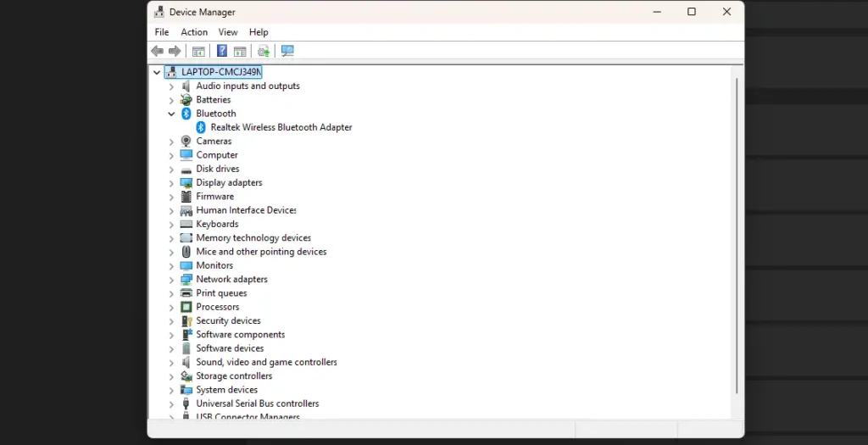Open the File menu
This screenshot has width=868, height=445.
pos(162,32)
